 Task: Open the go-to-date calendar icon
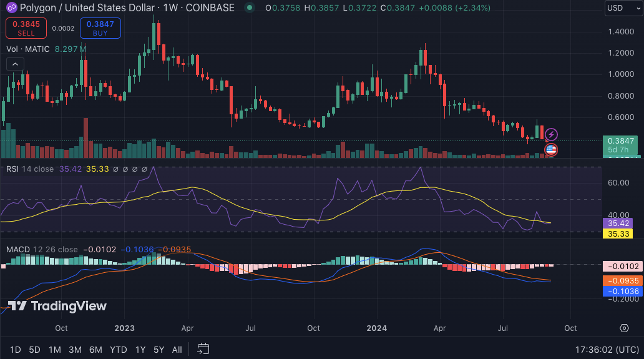click(x=203, y=349)
